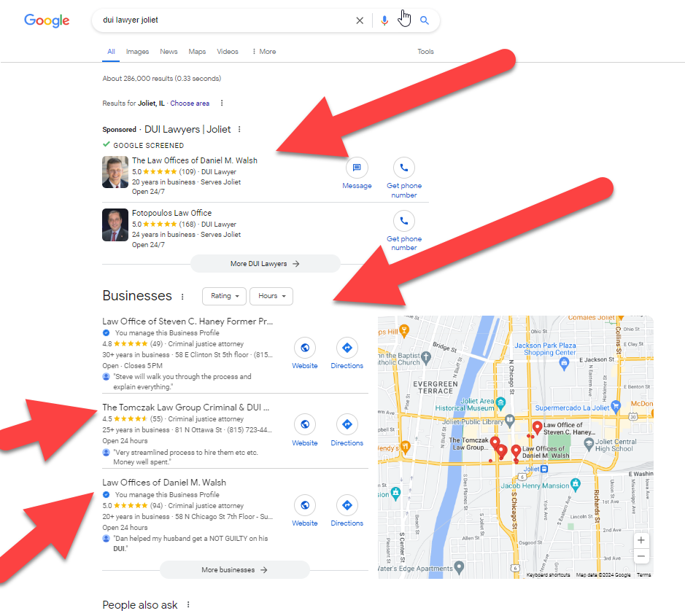685x616 pixels.
Task: Click the More DUI Lawyers button
Action: [x=265, y=264]
